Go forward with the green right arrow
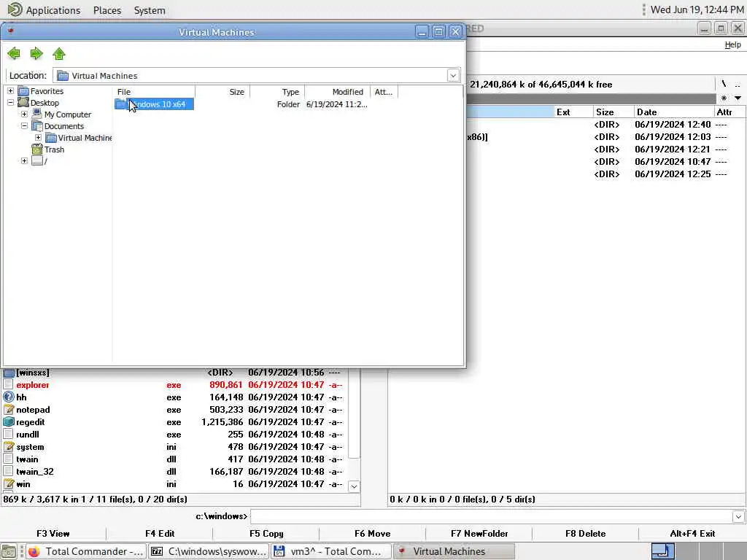 click(36, 53)
